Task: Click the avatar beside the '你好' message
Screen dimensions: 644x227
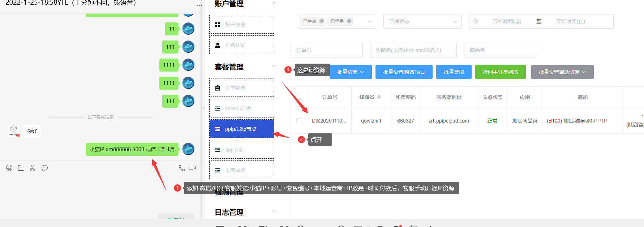Action: (x=14, y=131)
